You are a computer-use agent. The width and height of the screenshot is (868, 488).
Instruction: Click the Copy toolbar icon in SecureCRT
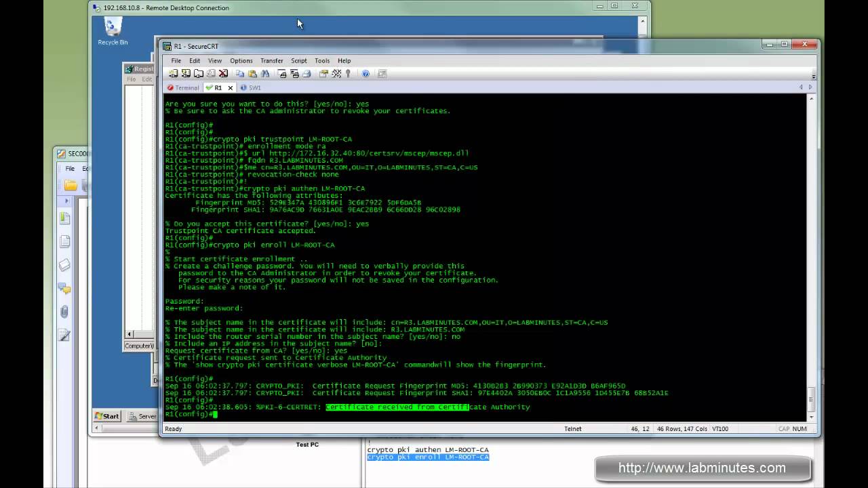click(x=240, y=73)
